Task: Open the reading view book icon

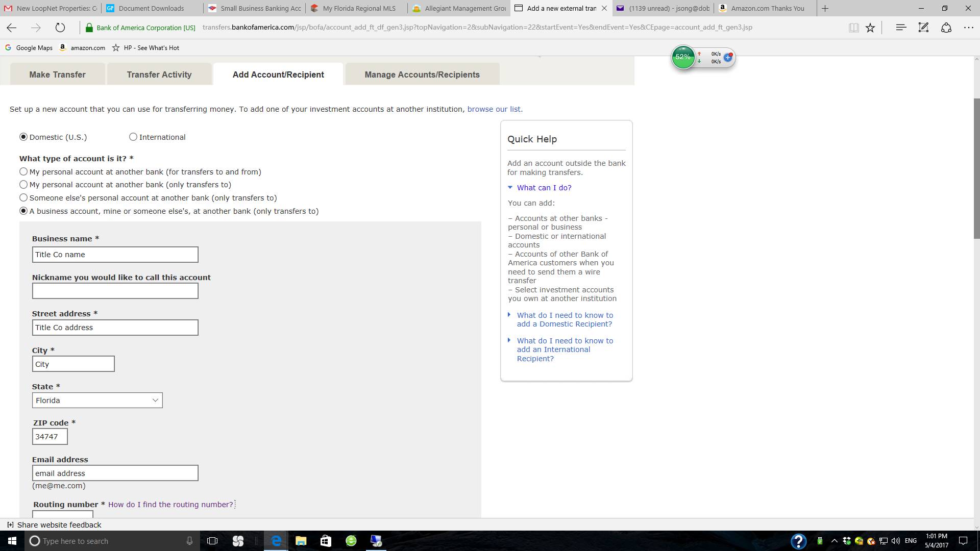Action: (853, 28)
